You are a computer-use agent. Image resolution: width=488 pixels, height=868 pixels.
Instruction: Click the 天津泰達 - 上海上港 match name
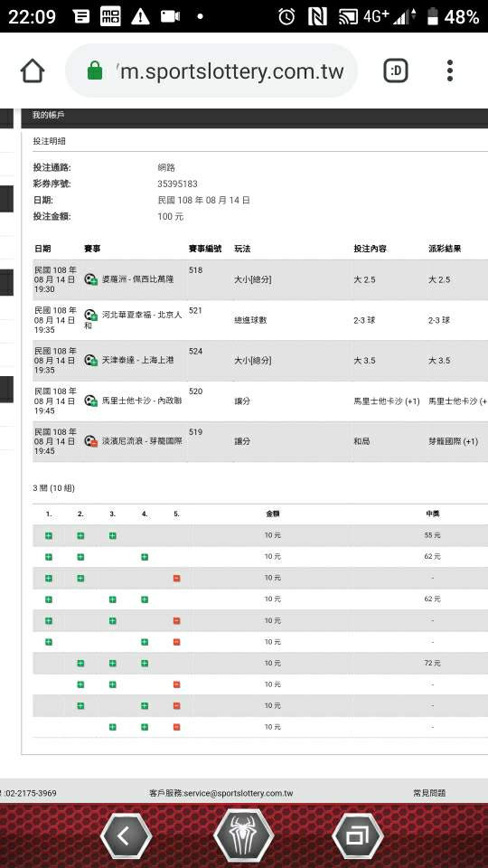pyautogui.click(x=137, y=361)
